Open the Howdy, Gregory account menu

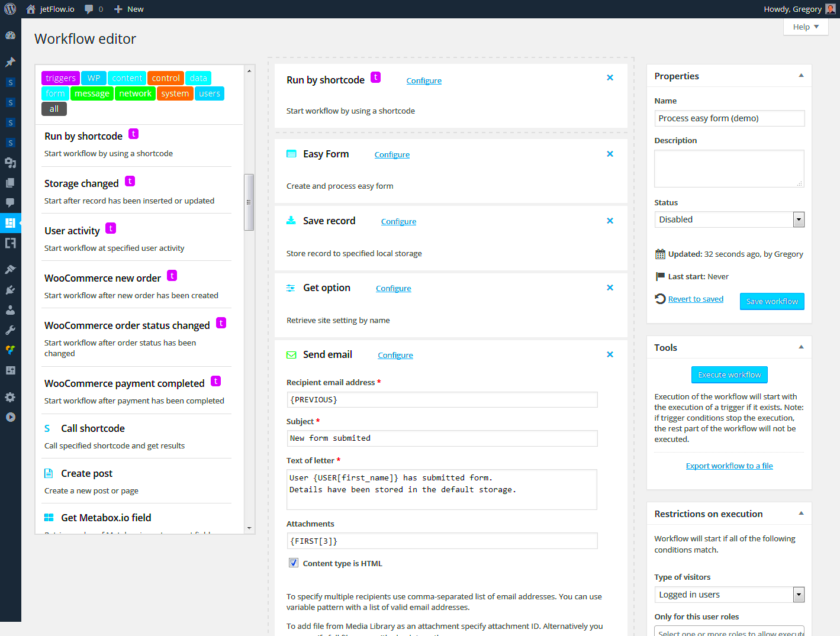[x=800, y=9]
